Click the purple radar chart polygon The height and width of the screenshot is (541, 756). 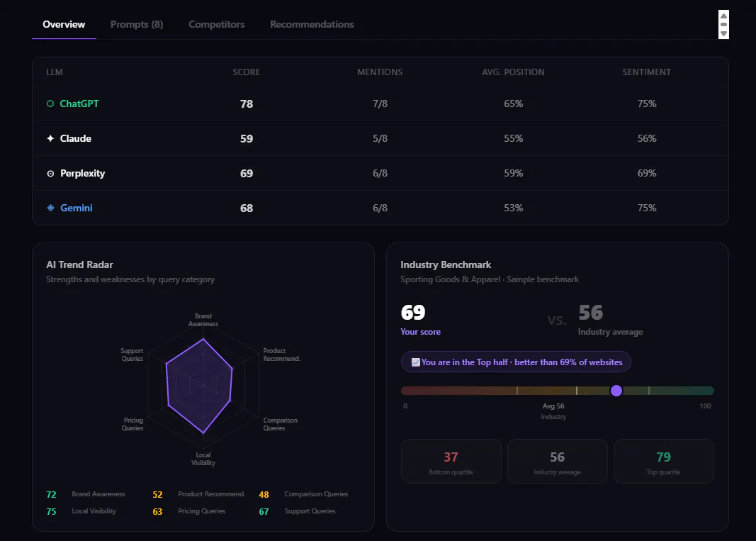tap(200, 386)
